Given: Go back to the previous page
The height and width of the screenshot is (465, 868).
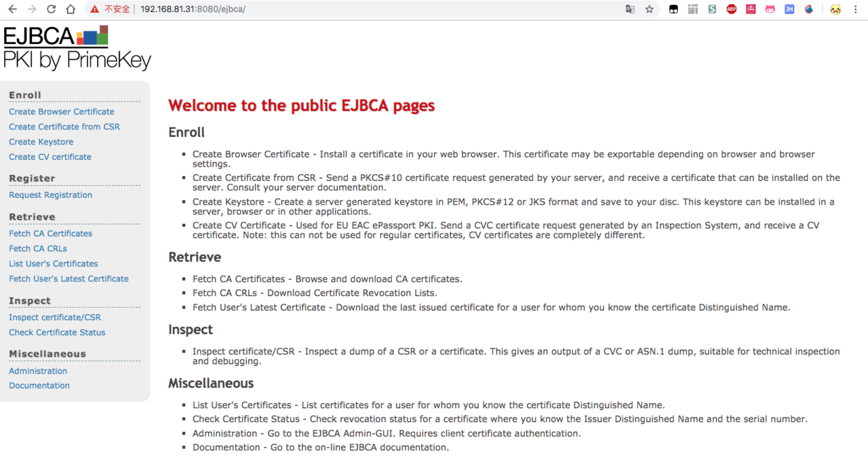Looking at the screenshot, I should (12, 9).
